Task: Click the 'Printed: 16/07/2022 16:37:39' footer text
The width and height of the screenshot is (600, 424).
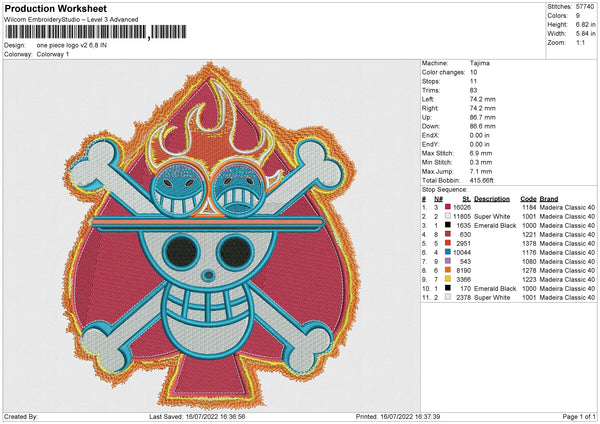Action: [x=398, y=416]
